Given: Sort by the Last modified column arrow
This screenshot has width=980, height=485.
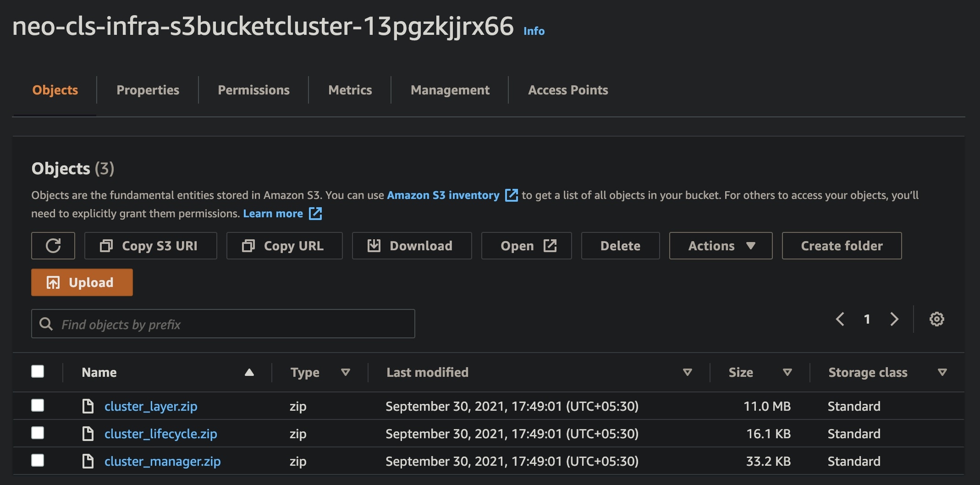Looking at the screenshot, I should coord(687,372).
